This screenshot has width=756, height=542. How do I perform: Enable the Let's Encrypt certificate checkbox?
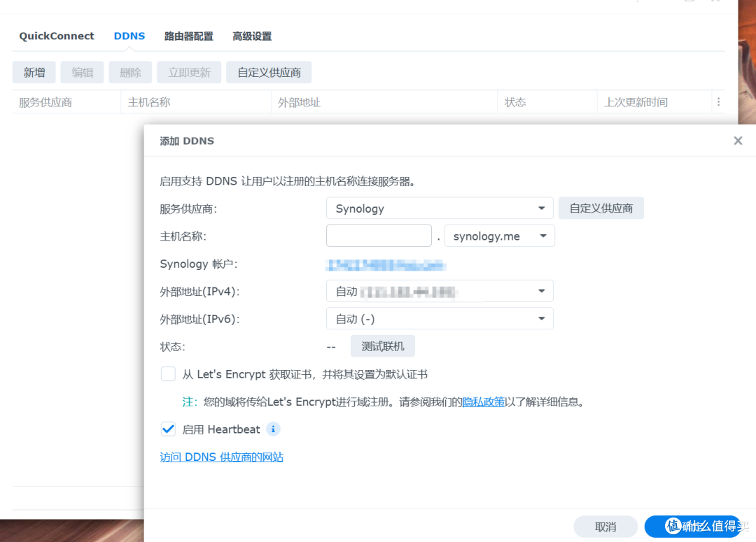click(168, 373)
